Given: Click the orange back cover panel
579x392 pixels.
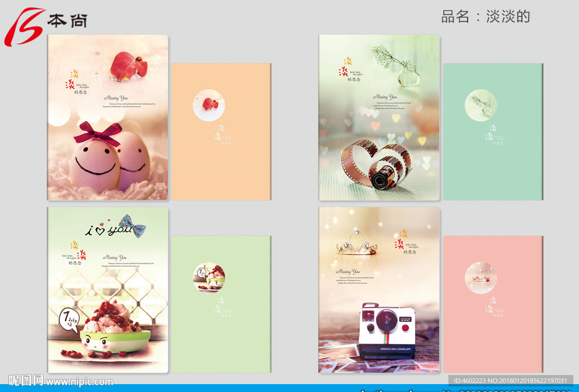Looking at the screenshot, I should pos(221,132).
